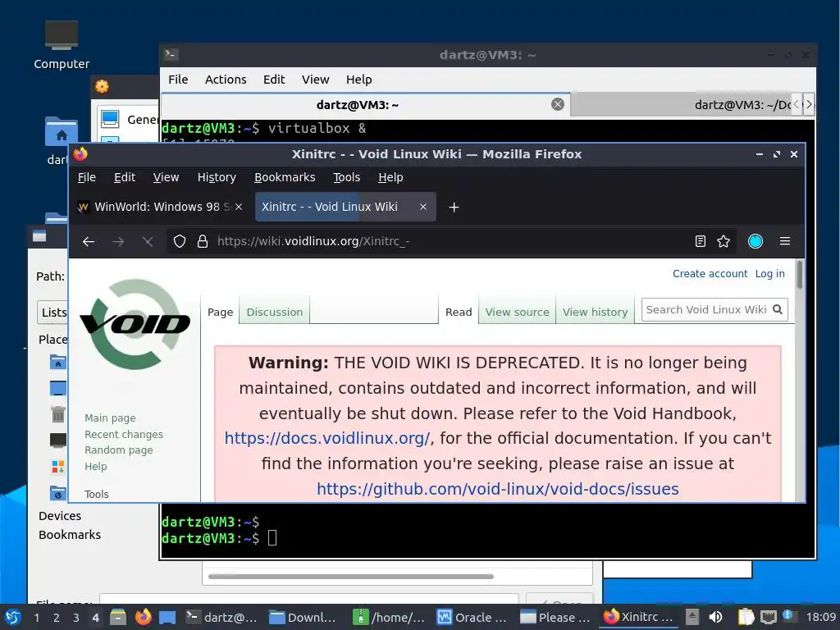Click the Void logo in sidebar

[x=135, y=324]
